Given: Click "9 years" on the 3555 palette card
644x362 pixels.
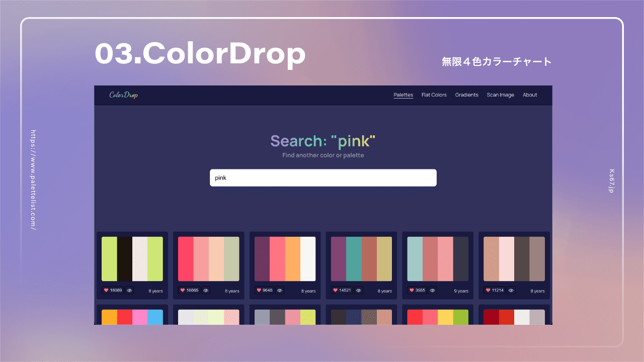Looking at the screenshot, I should (x=461, y=291).
